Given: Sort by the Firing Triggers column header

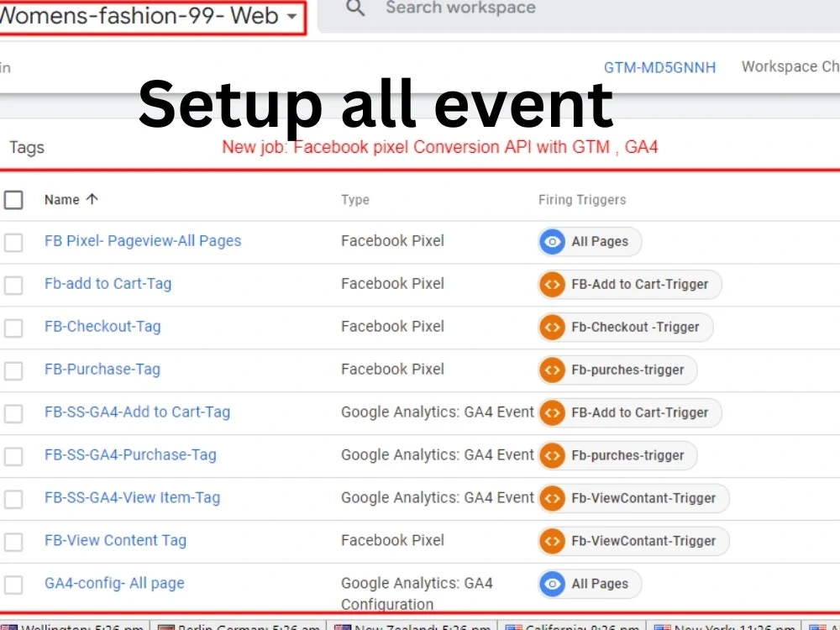Looking at the screenshot, I should [582, 200].
